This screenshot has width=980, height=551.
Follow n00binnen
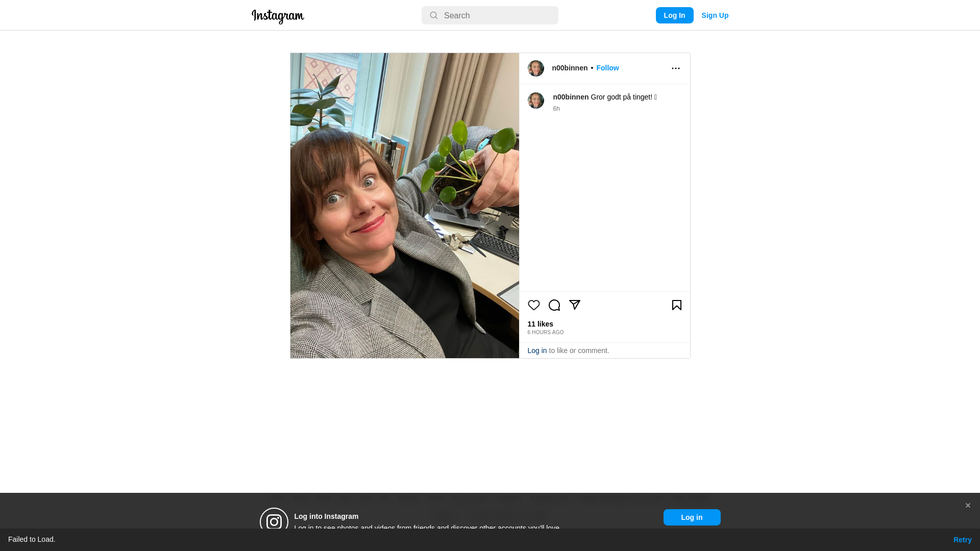(x=607, y=68)
